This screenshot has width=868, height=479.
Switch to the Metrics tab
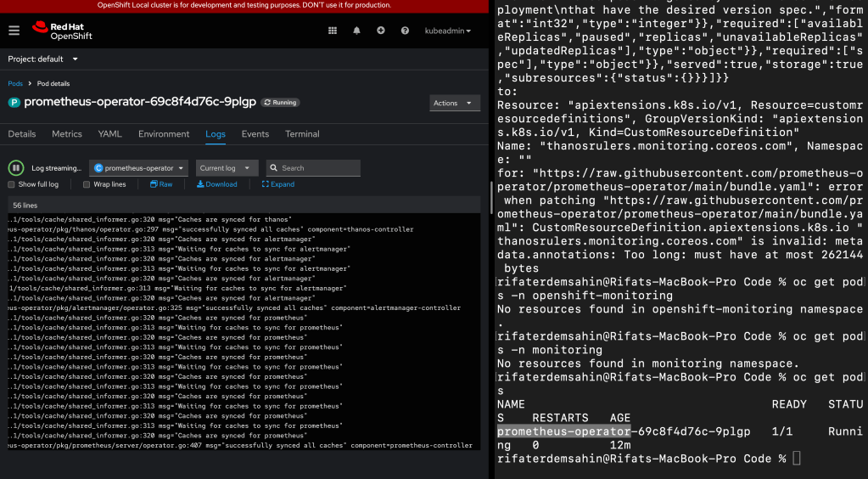click(67, 133)
